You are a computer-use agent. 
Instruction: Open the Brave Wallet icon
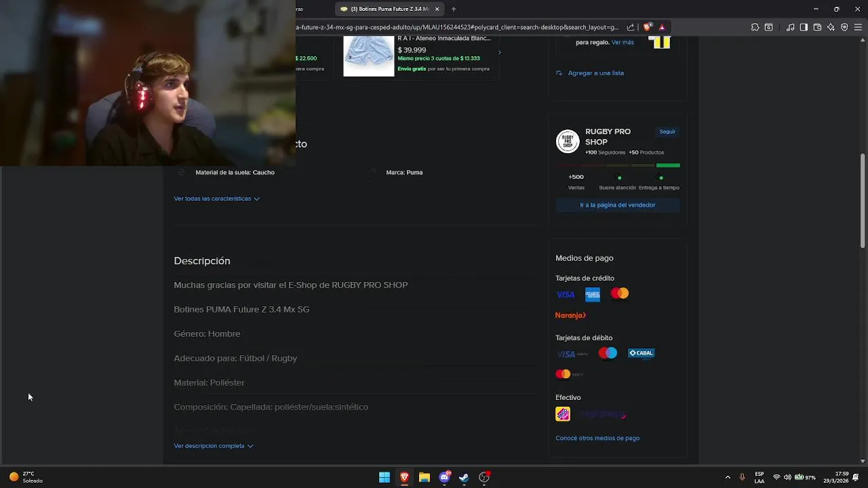point(817,27)
